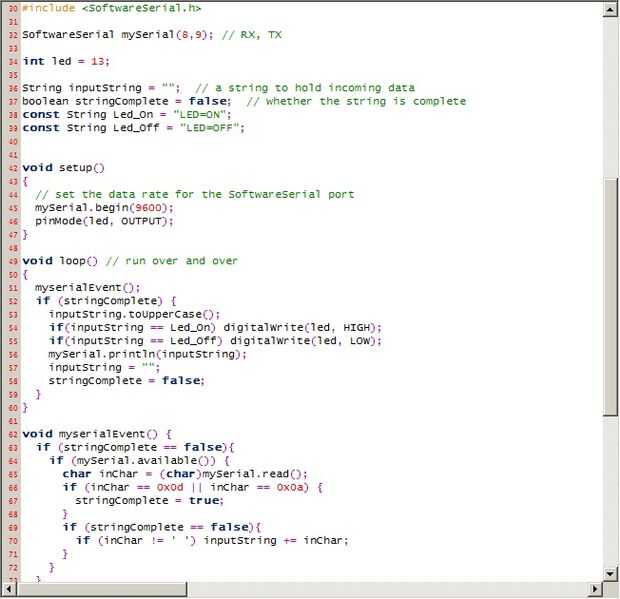Viewport: 620px width, 599px height.
Task: Click the digitalWrite(led, HIGH) line
Action: coord(215,328)
